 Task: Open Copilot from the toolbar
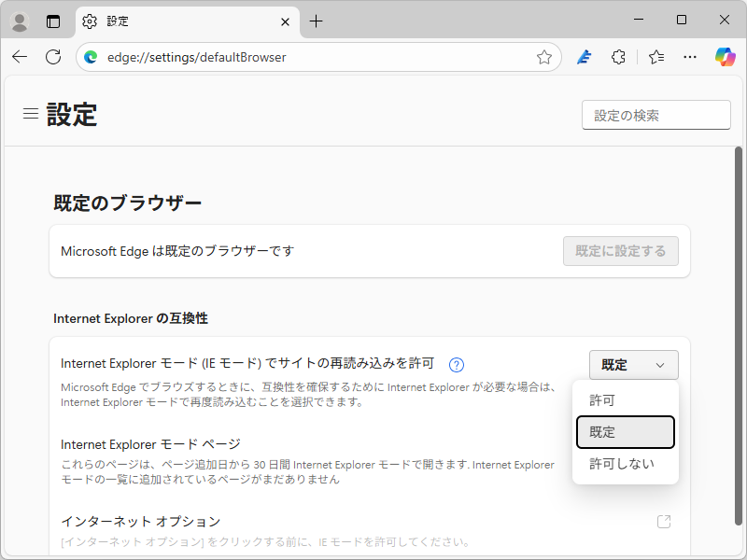tap(725, 57)
